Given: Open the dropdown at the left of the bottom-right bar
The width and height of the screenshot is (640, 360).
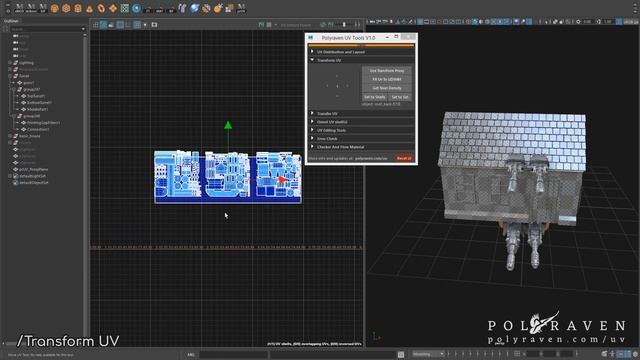Looking at the screenshot, I should 428,354.
